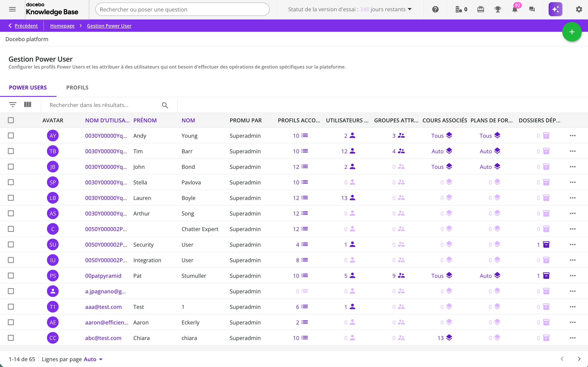Select Andy Young's row checkbox

[11, 136]
